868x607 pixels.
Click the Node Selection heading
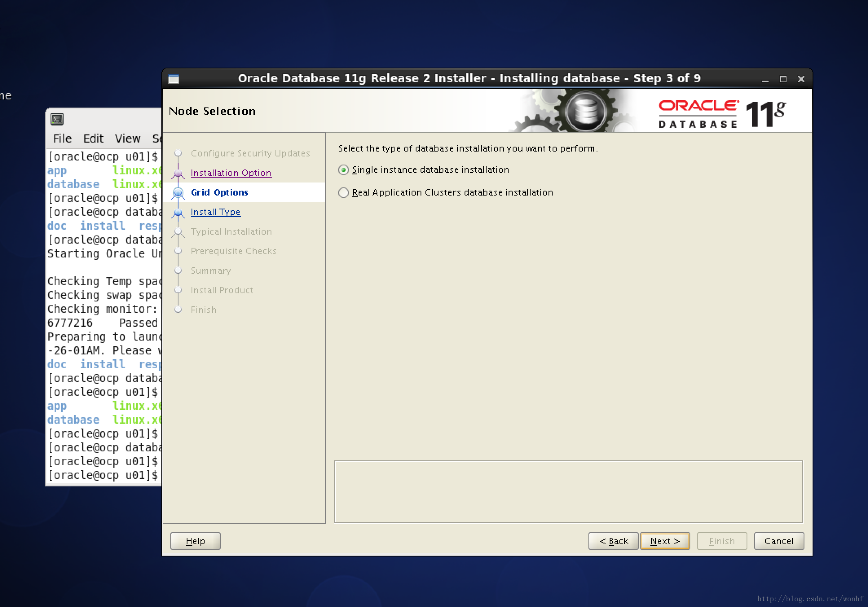212,111
